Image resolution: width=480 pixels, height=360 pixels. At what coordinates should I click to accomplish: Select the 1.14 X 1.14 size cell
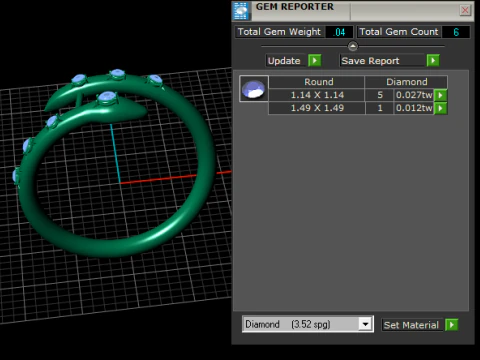(x=317, y=95)
